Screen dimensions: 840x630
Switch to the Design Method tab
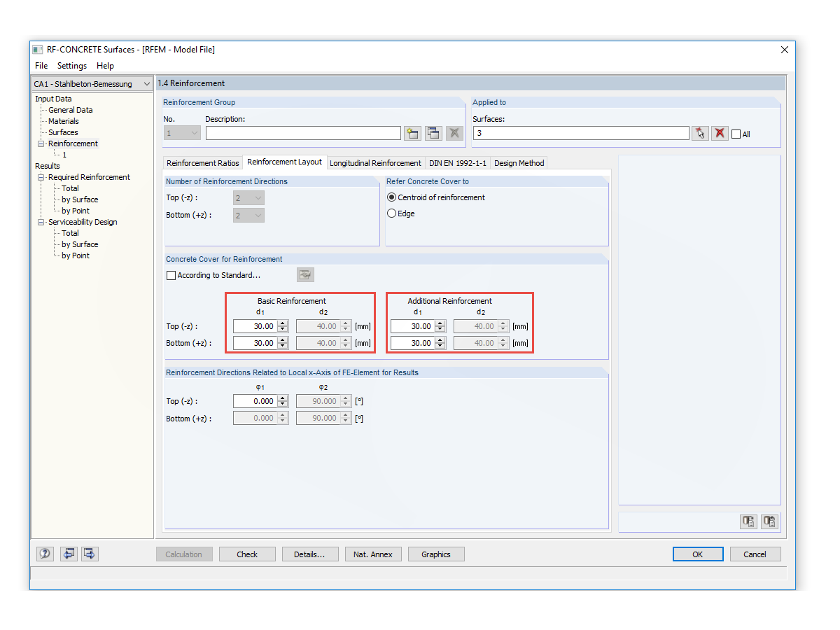pos(519,163)
